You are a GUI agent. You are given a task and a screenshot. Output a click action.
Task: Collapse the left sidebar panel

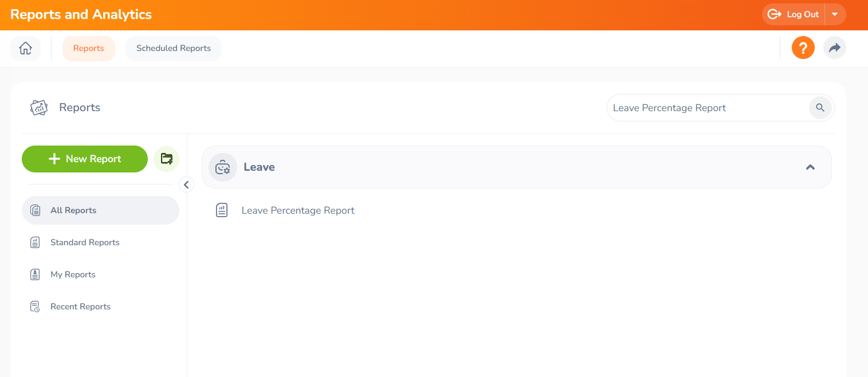click(186, 184)
